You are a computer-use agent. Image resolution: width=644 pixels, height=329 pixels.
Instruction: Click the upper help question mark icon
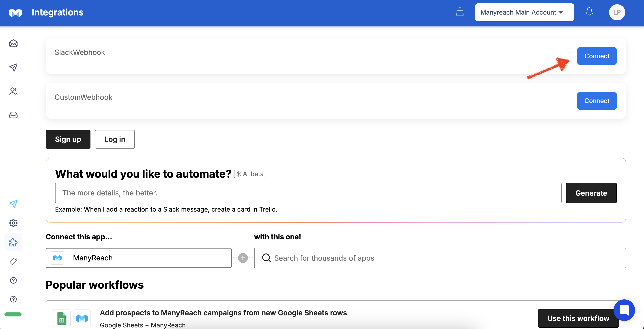[13, 280]
